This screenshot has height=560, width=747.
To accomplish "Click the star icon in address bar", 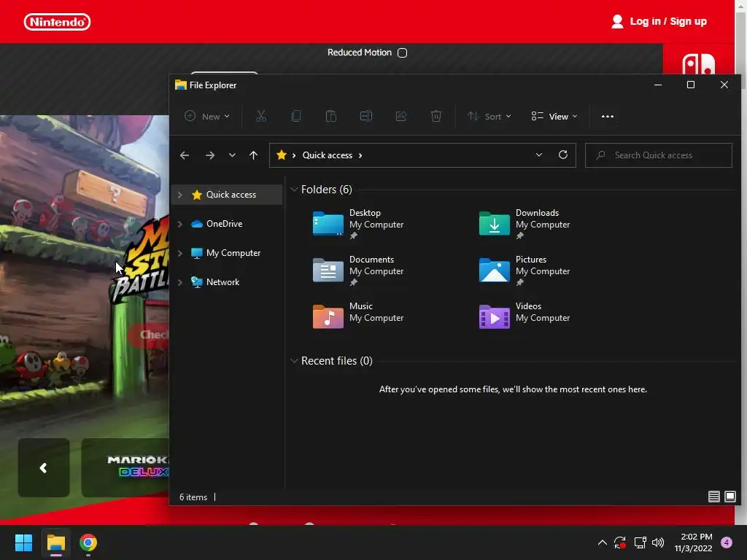I will [x=282, y=155].
